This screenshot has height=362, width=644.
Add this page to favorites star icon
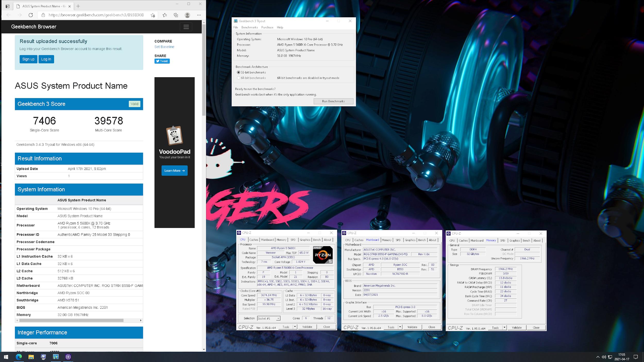pyautogui.click(x=153, y=15)
